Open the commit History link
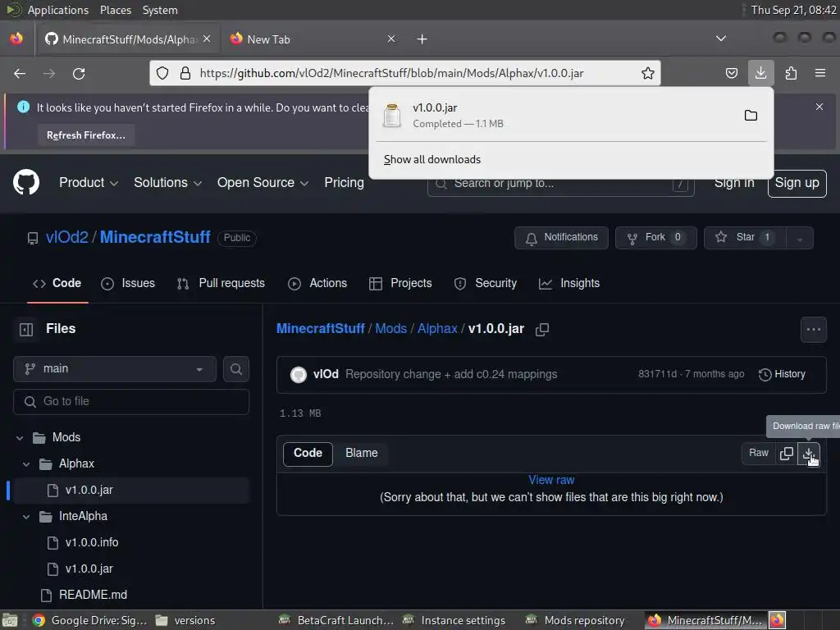This screenshot has height=630, width=840. click(782, 374)
